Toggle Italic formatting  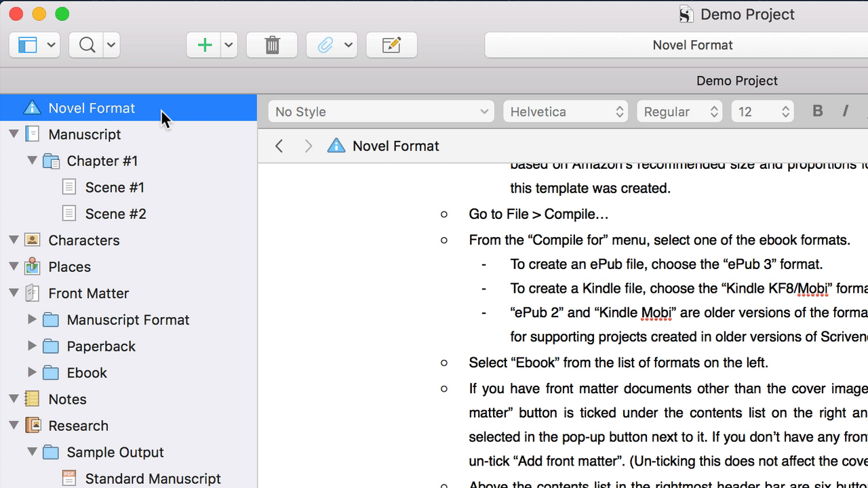(846, 112)
